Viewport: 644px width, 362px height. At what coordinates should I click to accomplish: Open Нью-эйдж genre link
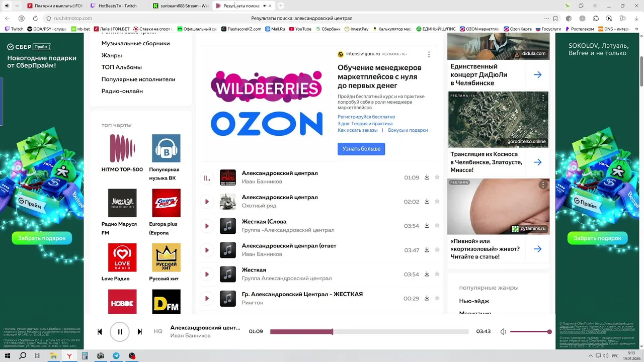click(x=474, y=301)
